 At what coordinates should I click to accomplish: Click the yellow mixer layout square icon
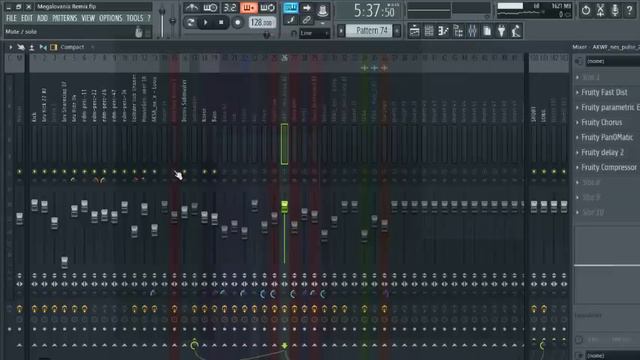click(x=53, y=47)
